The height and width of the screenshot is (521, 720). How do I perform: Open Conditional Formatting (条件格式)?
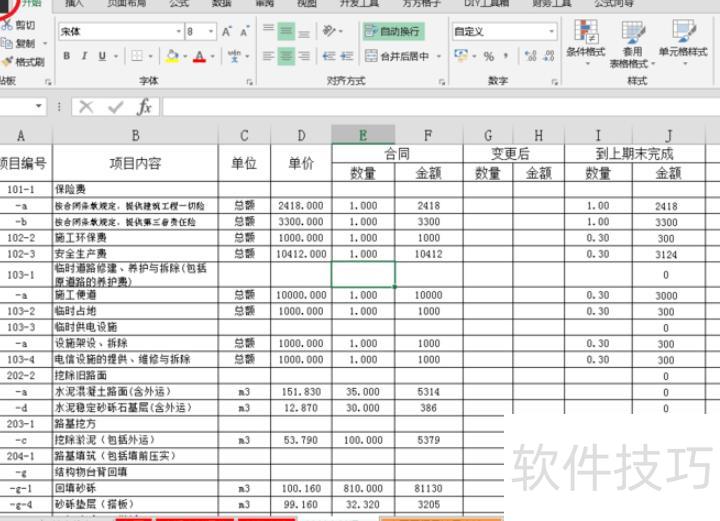[586, 42]
